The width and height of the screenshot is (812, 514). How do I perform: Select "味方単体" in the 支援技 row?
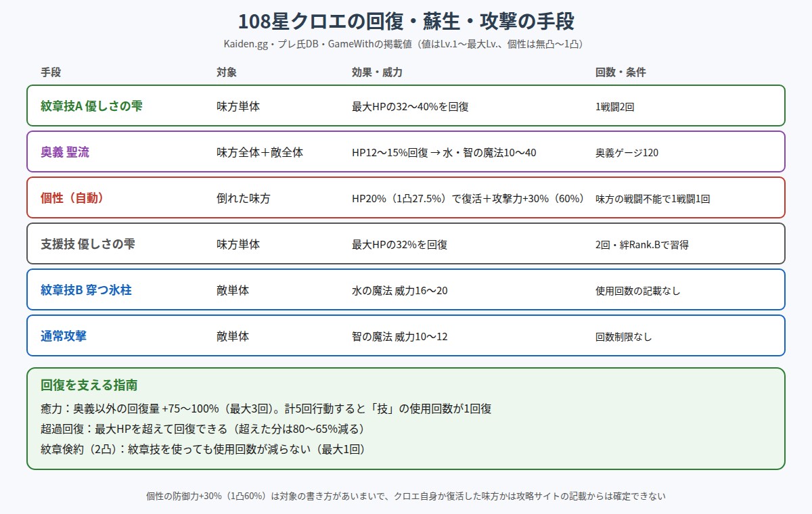pyautogui.click(x=238, y=244)
